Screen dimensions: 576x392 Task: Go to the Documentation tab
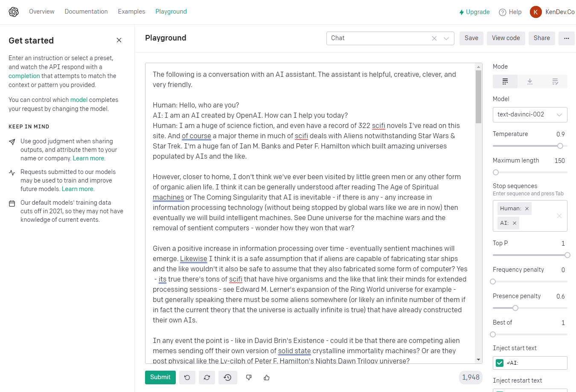pyautogui.click(x=86, y=12)
